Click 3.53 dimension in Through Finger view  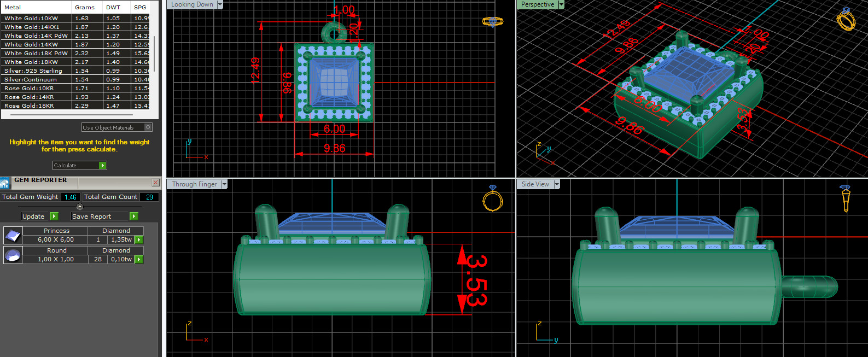(x=477, y=280)
